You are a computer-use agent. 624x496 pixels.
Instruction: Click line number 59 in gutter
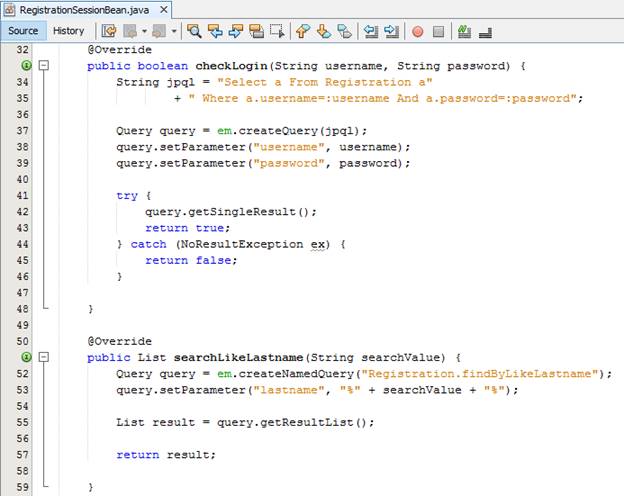click(23, 487)
